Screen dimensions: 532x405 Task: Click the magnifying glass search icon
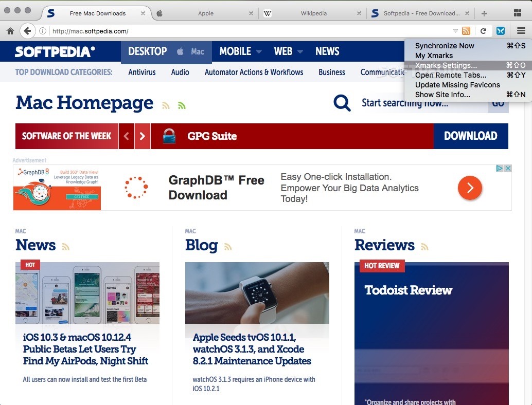tap(342, 103)
